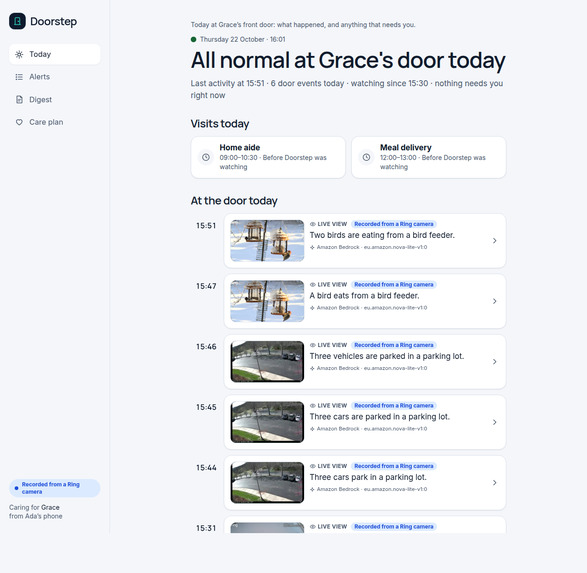Open the 15:46 parking lot thumbnail

click(267, 362)
